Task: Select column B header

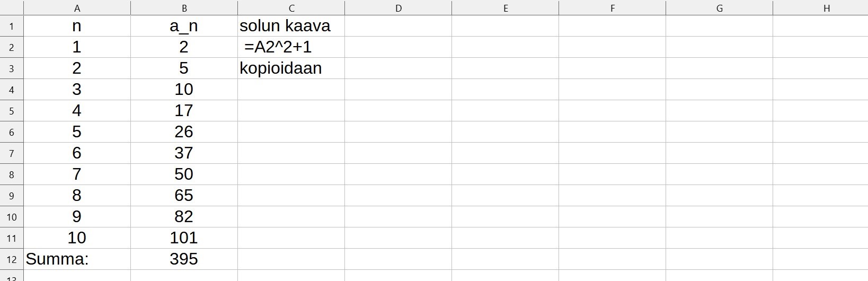Action: [184, 8]
